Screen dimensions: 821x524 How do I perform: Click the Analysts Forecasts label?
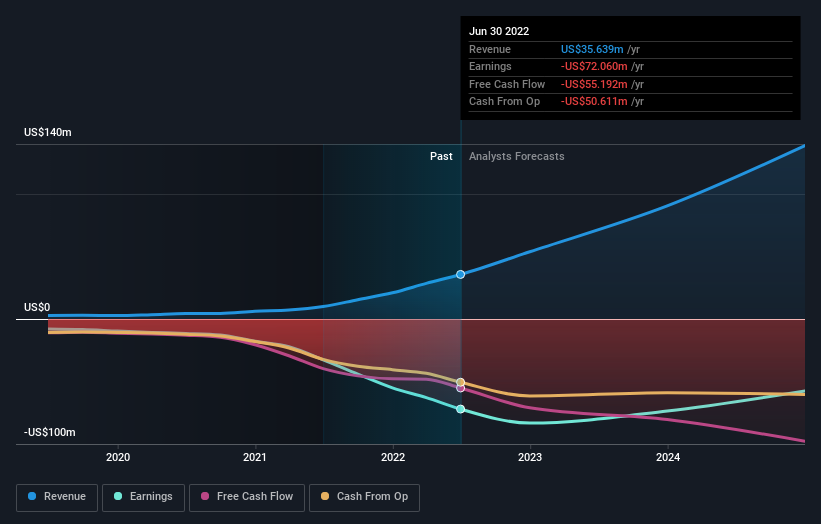click(x=516, y=156)
